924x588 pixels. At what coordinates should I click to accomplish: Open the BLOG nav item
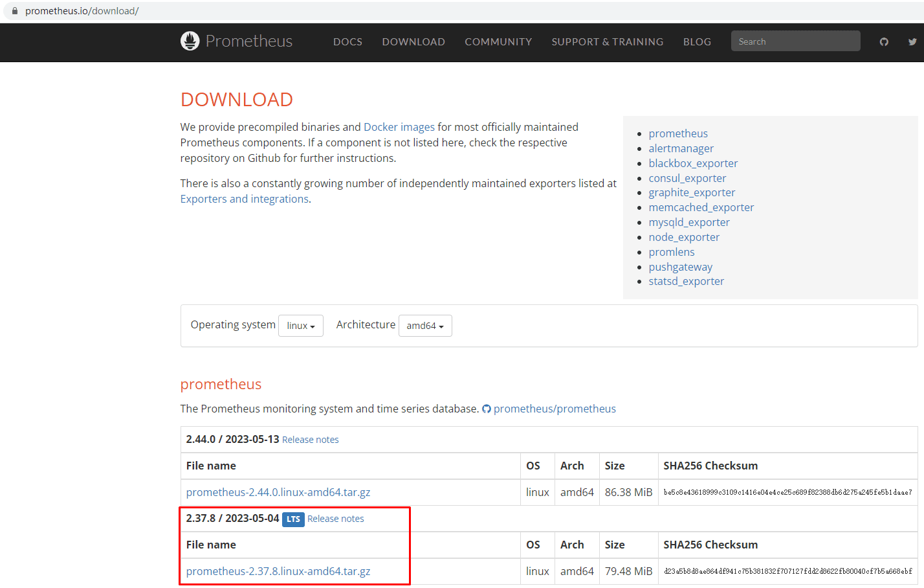point(697,41)
